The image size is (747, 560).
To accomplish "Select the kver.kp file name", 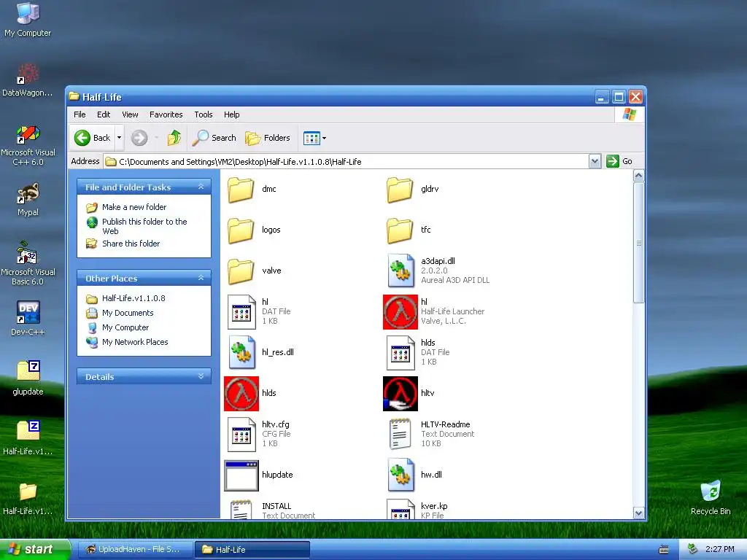I will coord(434,506).
